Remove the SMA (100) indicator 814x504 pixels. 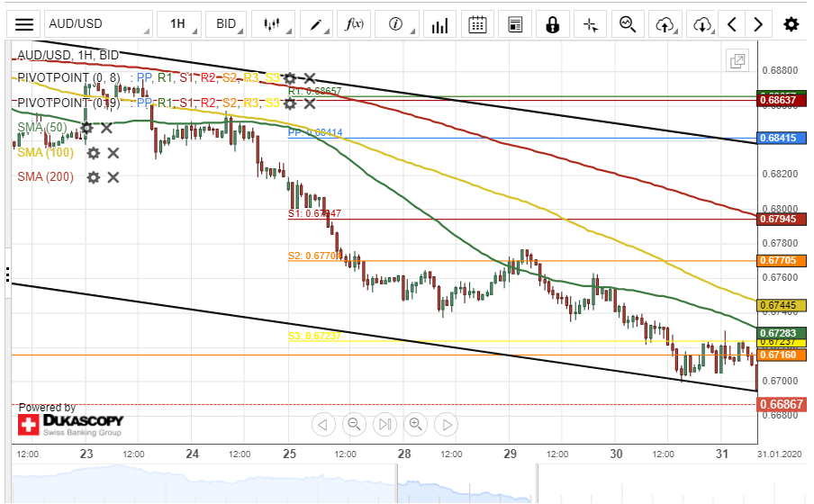pos(113,153)
